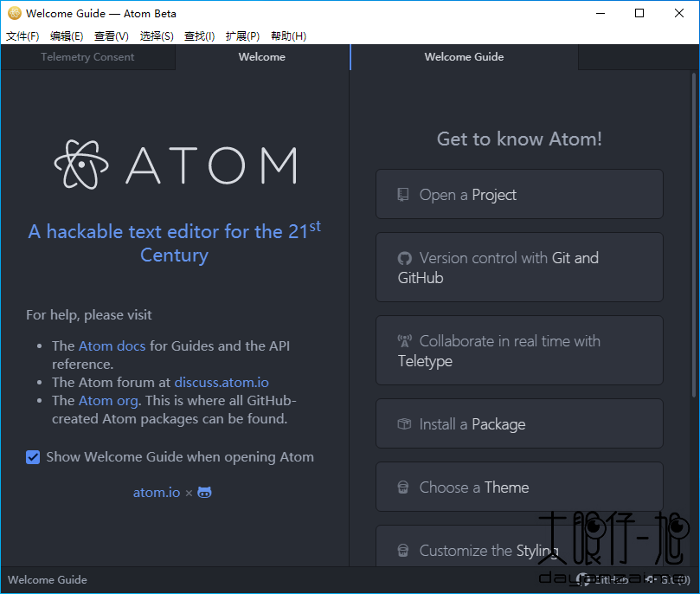Click the hackable text editor tagline
The width and height of the screenshot is (700, 594).
174,243
